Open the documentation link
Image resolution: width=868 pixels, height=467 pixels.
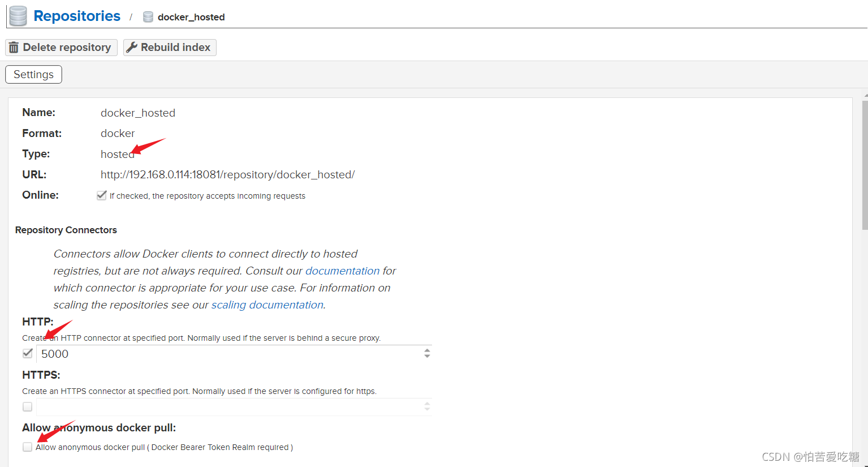point(342,271)
